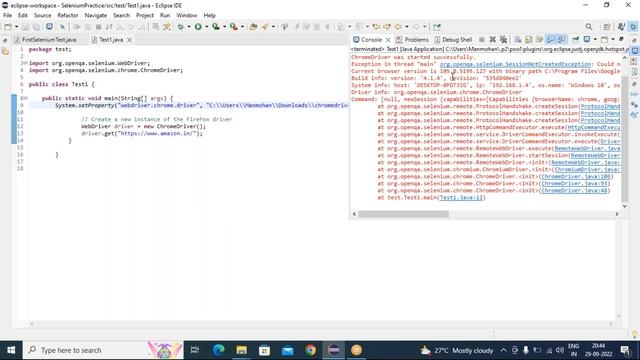Click the Display Selected Console icon
The height and width of the screenshot is (360, 640).
[587, 40]
